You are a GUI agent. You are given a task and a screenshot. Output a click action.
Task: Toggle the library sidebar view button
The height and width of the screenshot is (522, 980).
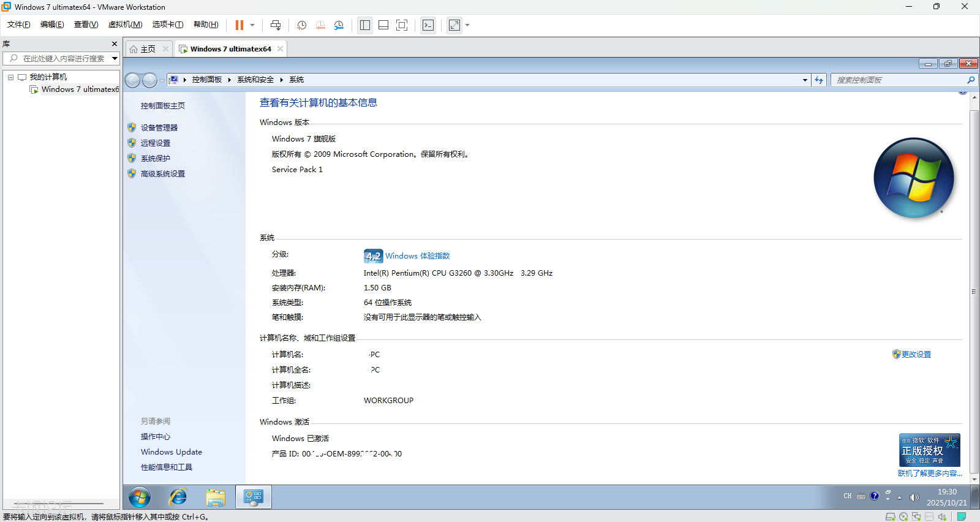coord(365,25)
